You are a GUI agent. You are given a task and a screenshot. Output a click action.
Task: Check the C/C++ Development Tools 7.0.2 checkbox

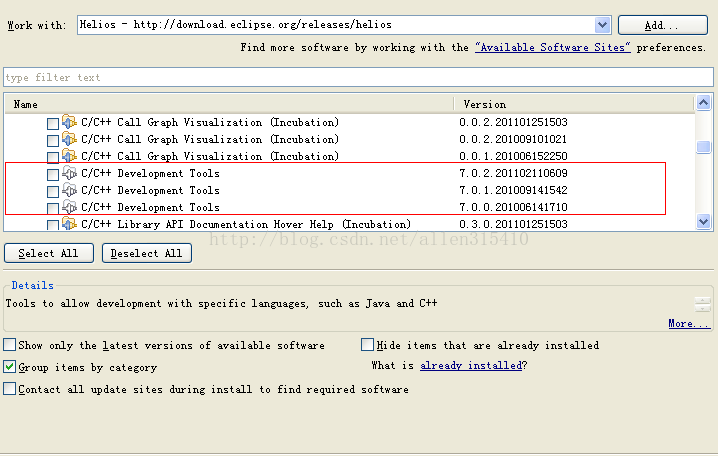pyautogui.click(x=53, y=174)
